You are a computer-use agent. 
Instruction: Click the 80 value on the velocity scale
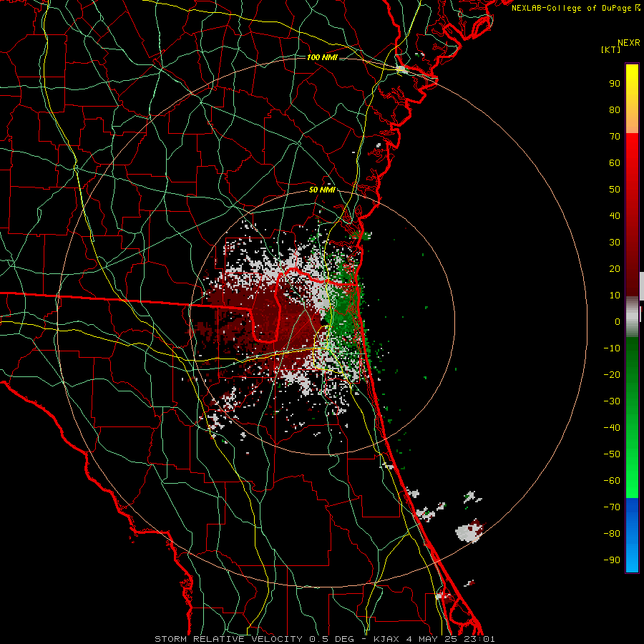[x=615, y=109]
